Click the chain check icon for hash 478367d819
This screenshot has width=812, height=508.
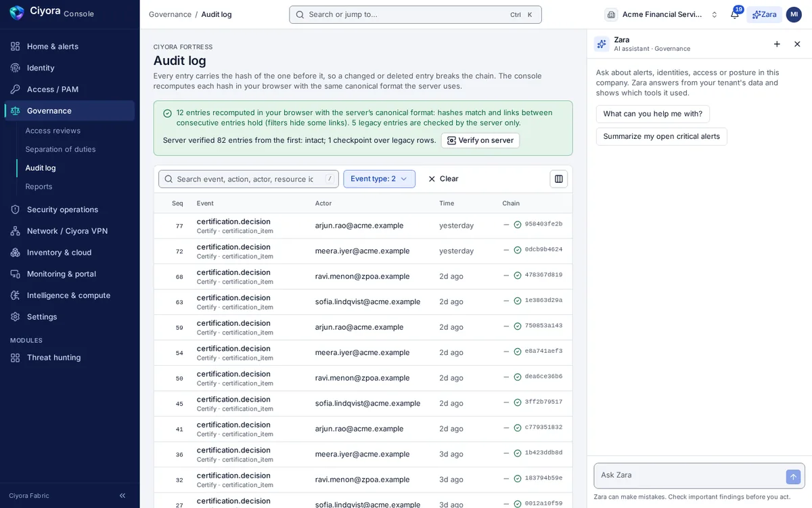pos(518,276)
